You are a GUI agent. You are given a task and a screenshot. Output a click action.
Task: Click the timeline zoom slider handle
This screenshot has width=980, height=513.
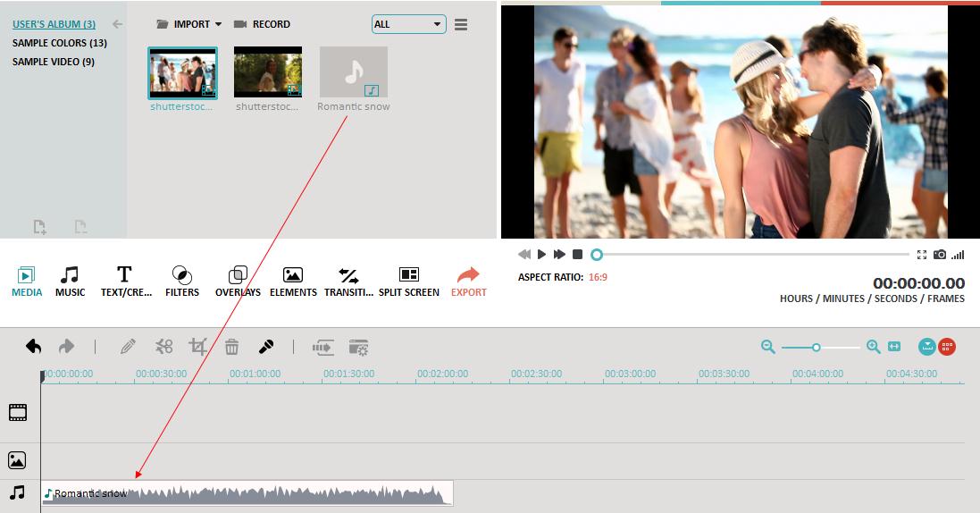coord(816,347)
